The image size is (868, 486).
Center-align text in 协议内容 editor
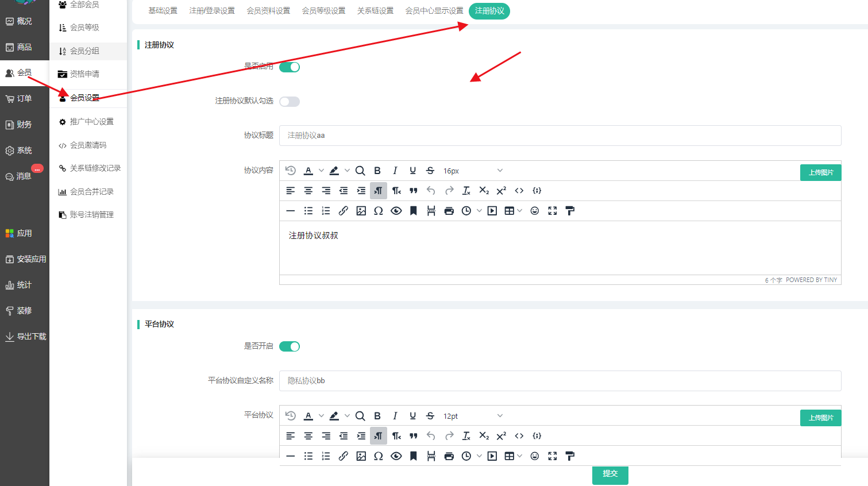click(308, 191)
